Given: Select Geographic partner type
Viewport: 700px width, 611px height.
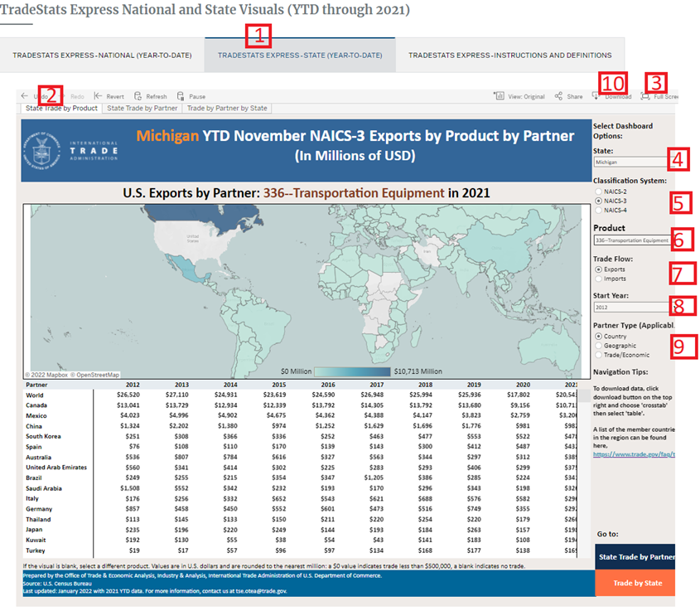Looking at the screenshot, I should pos(598,346).
